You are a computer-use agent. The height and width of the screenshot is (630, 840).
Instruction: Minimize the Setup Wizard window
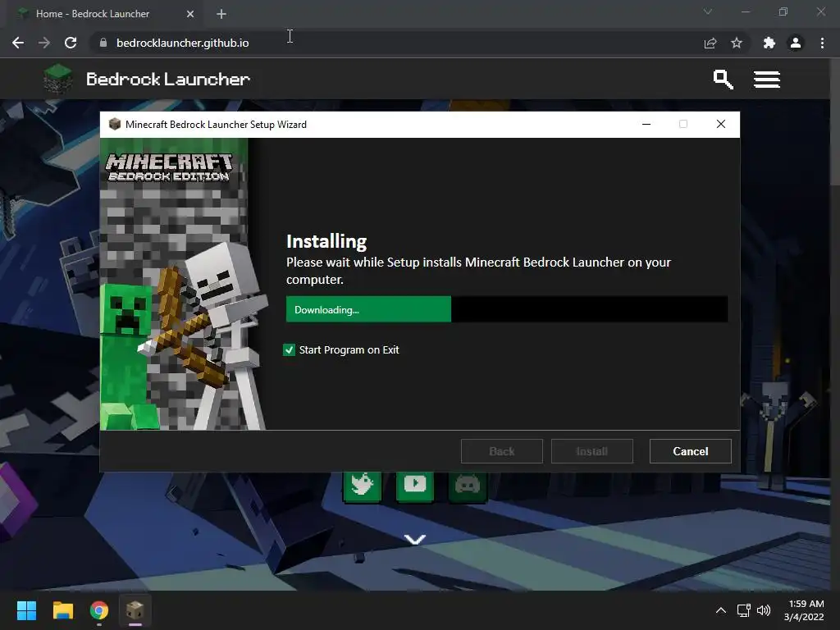(x=646, y=125)
